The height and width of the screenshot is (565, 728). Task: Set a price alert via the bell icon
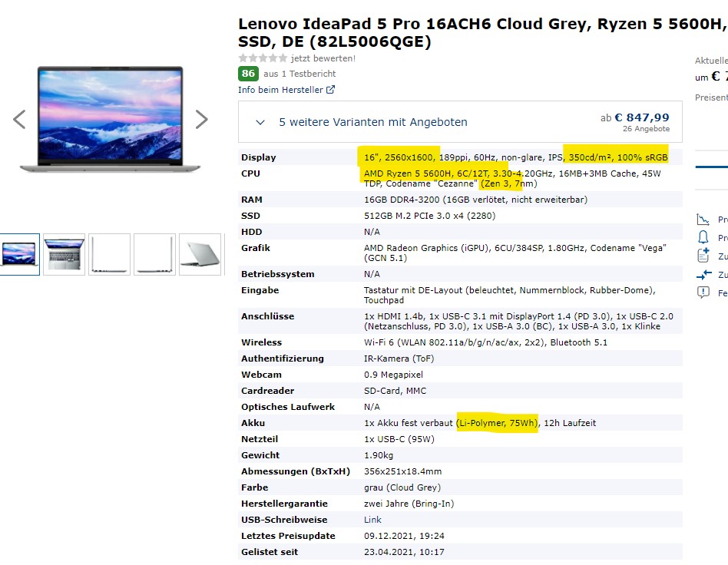tap(704, 236)
